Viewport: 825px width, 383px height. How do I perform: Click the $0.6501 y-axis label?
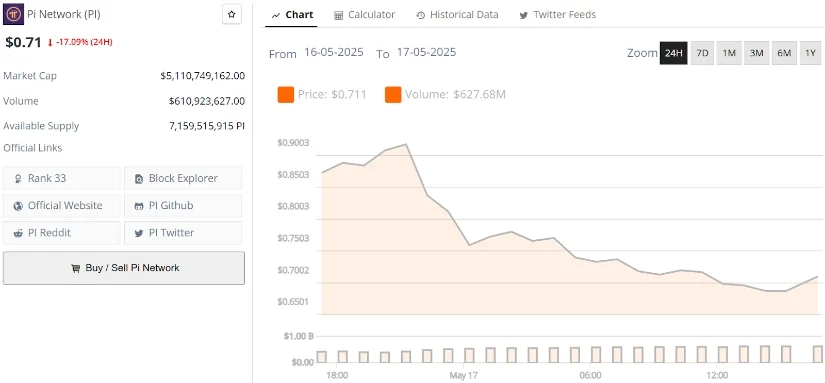coord(293,302)
